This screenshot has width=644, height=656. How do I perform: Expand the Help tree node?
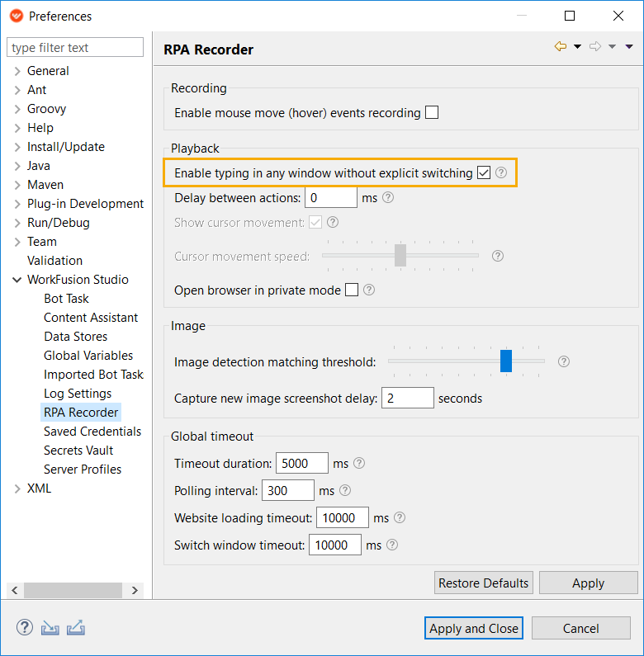click(x=17, y=128)
